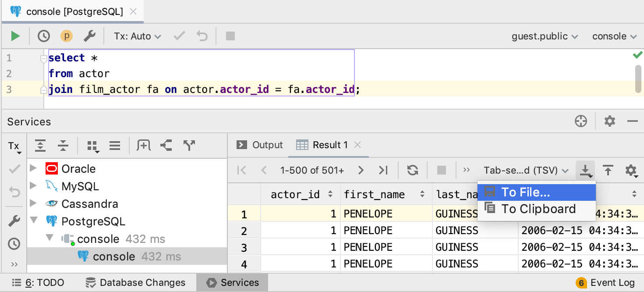
Task: Choose To Clipboard in export menu
Action: pos(537,209)
